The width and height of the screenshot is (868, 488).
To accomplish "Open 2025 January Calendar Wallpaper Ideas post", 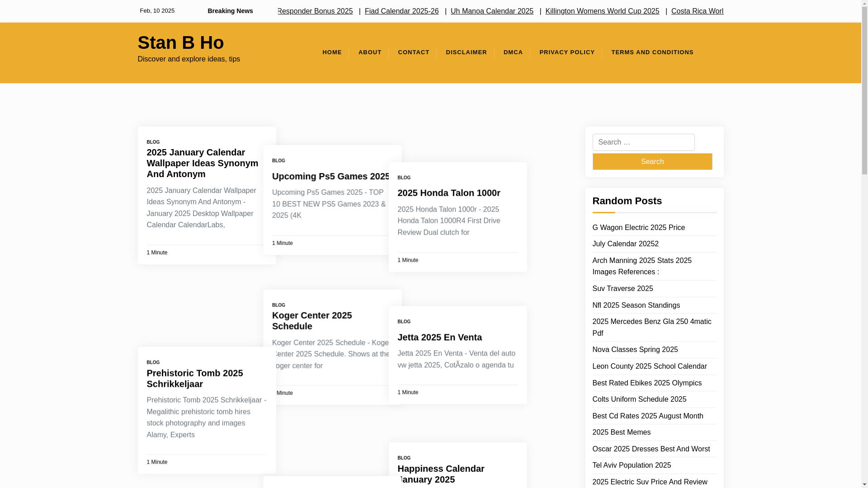I will click(x=202, y=163).
